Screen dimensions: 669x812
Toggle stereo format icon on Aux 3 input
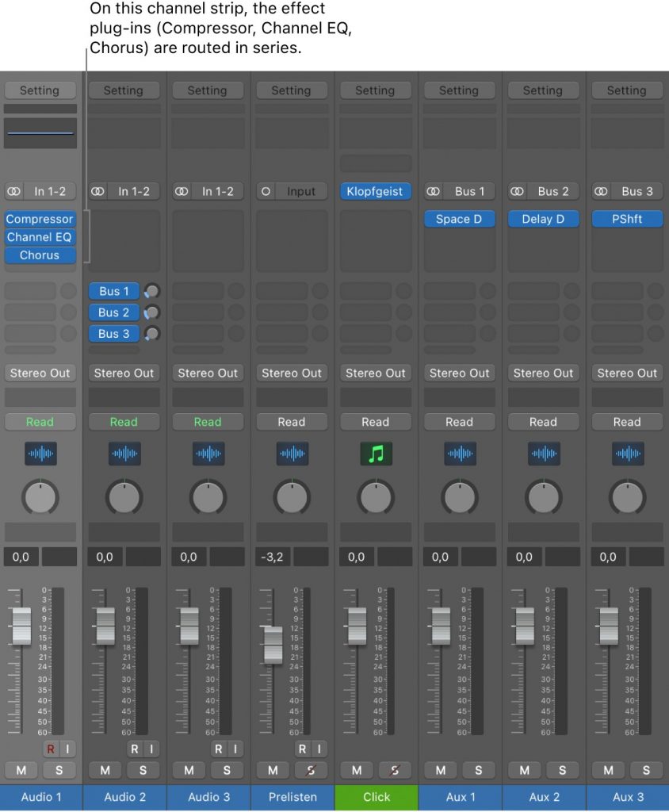tap(601, 191)
